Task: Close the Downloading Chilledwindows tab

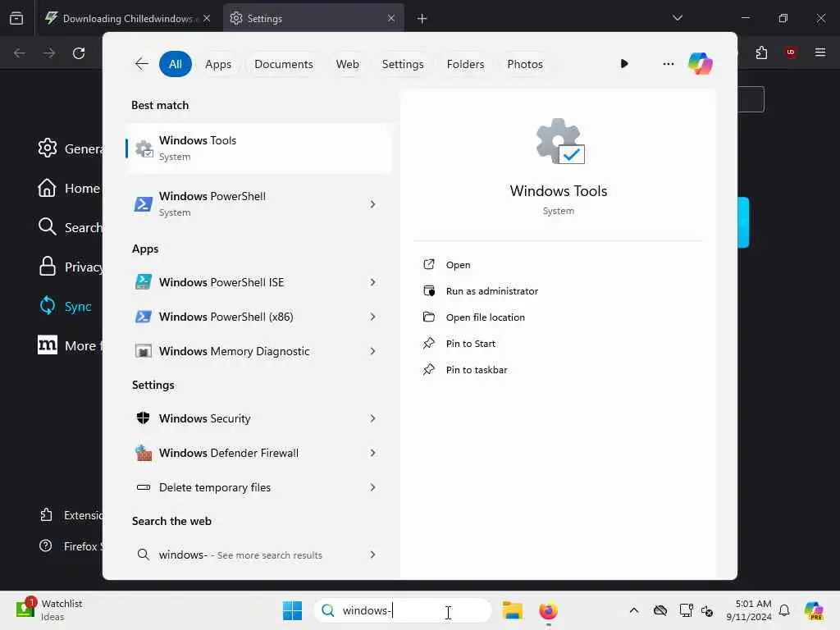Action: [x=206, y=18]
